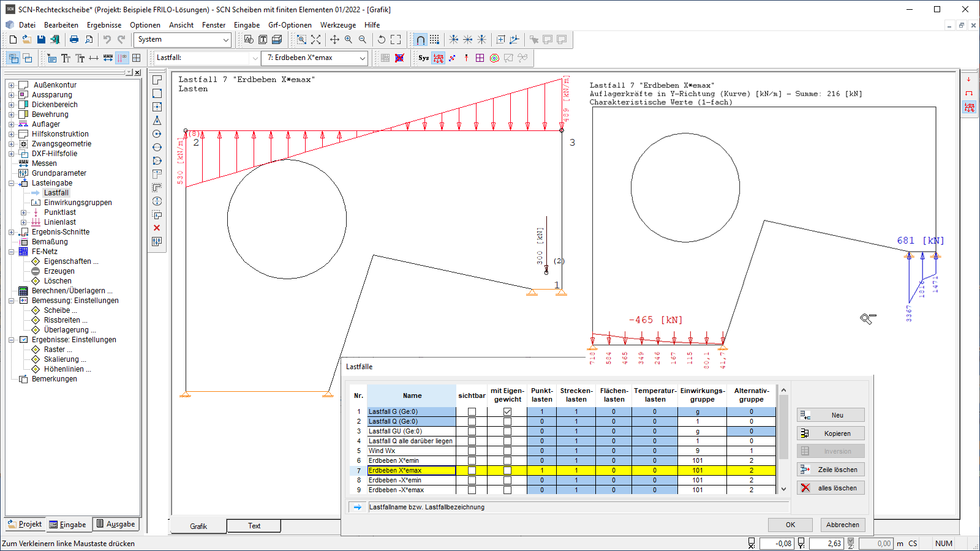Expand the Punktlast tree node
Viewport: 980px width, 551px height.
[23, 212]
